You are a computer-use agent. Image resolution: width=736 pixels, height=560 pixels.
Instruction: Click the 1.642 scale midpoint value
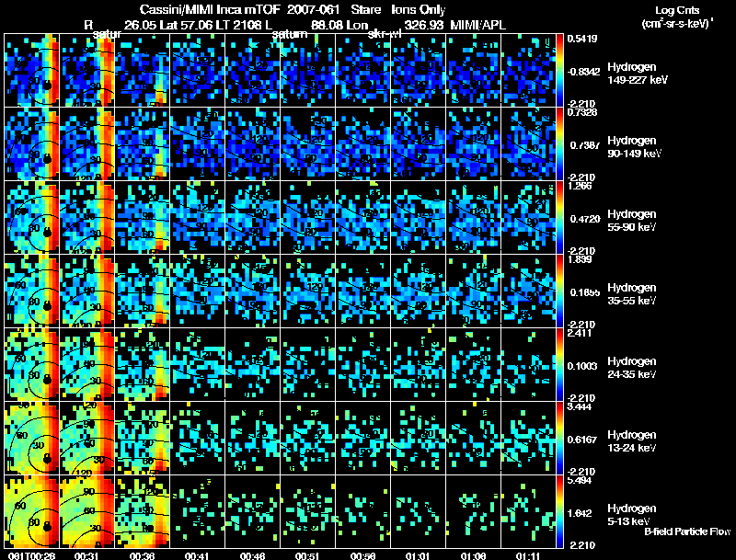tap(580, 514)
